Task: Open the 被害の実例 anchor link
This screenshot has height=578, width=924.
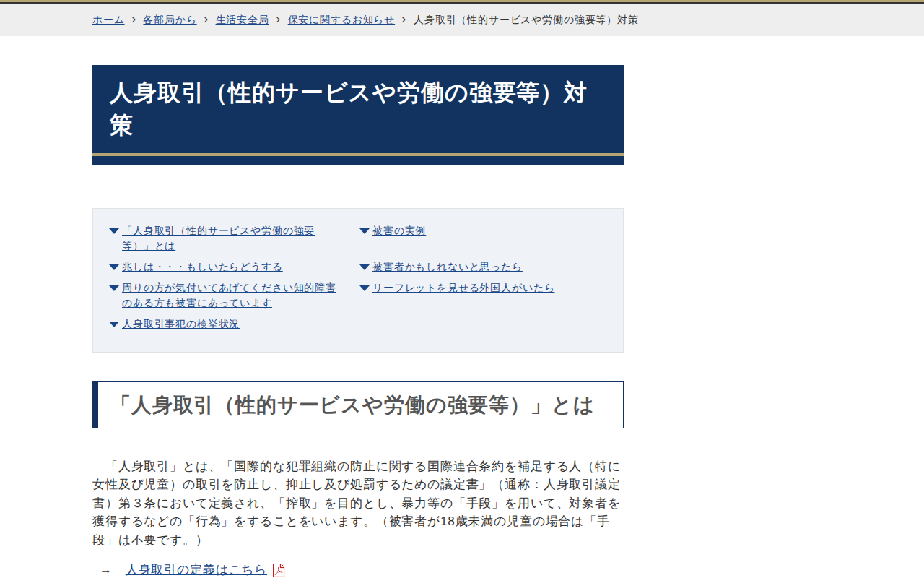Action: click(x=399, y=230)
